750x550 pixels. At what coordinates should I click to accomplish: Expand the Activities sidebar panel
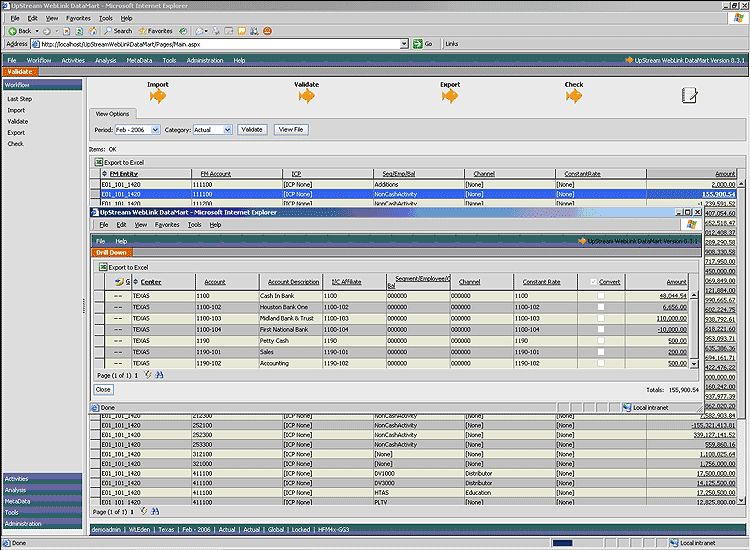(43, 479)
